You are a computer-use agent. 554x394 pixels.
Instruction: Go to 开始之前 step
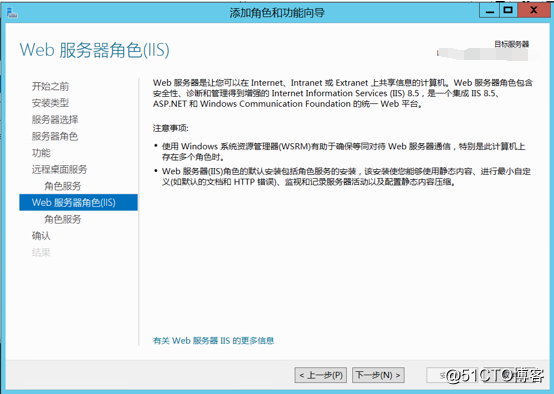[50, 86]
